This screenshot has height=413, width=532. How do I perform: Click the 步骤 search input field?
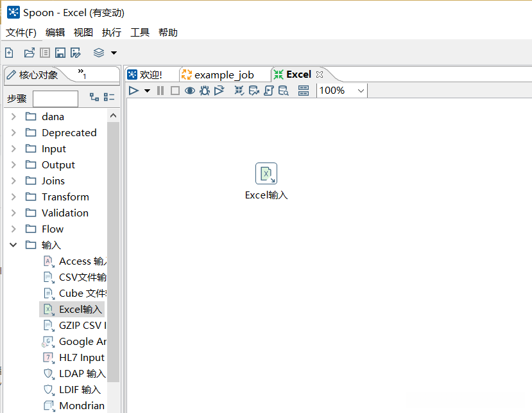coord(55,98)
